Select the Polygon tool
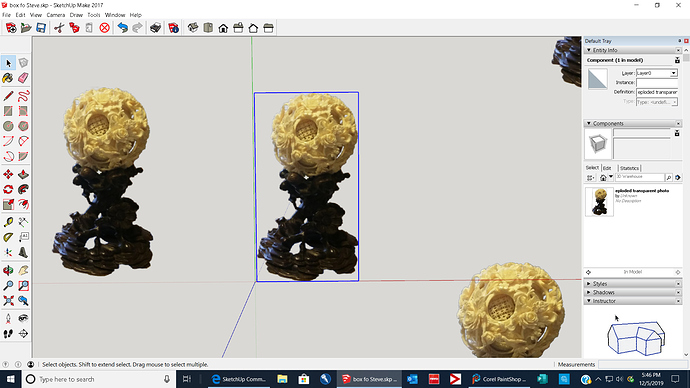This screenshot has height=388, width=690. (23, 126)
